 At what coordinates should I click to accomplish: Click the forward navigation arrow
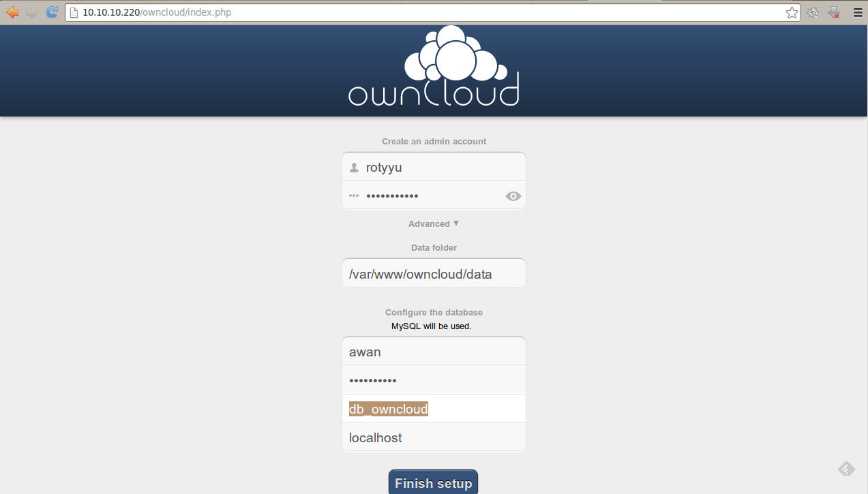[x=31, y=12]
